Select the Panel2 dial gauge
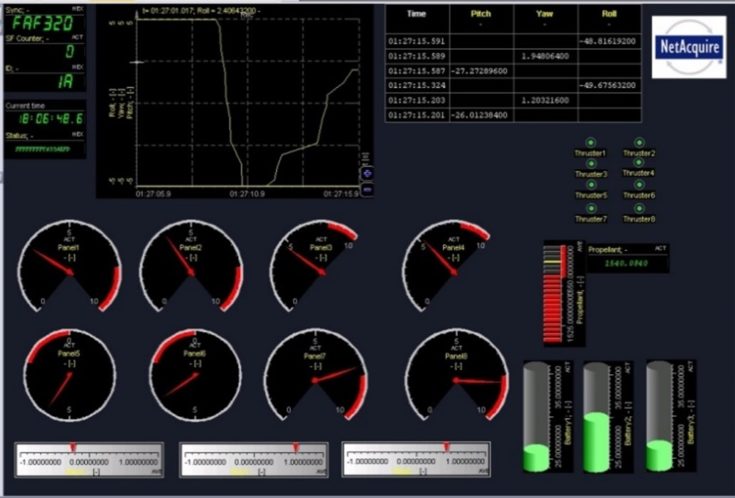Viewport: 735px width, 498px height. tap(191, 266)
